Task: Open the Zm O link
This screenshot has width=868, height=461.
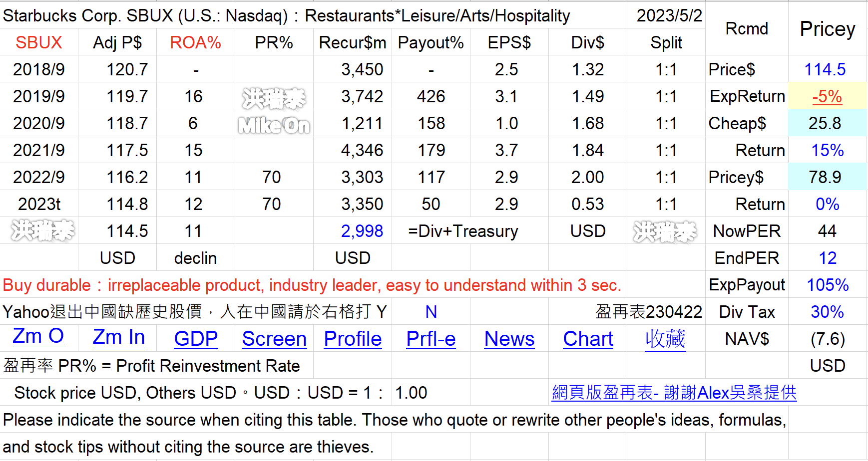Action: [x=38, y=337]
